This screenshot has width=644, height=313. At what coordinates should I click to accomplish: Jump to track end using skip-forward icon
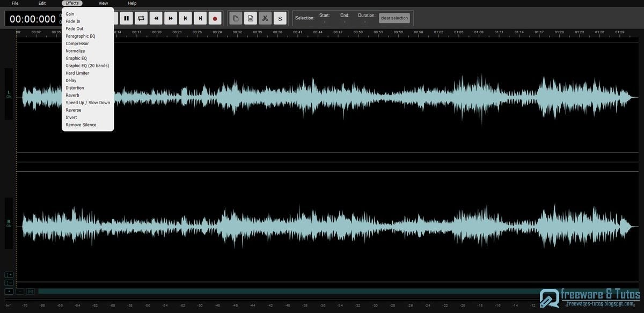pos(200,18)
